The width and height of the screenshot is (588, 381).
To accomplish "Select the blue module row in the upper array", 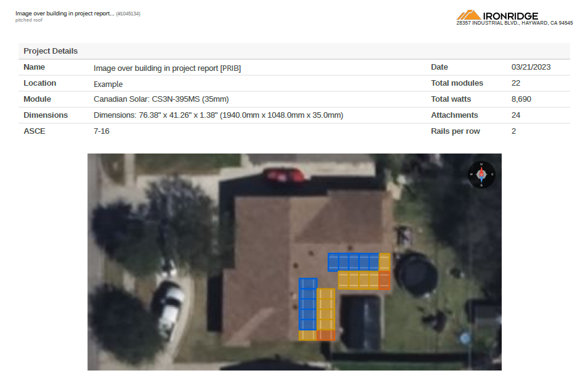I will pos(353,262).
